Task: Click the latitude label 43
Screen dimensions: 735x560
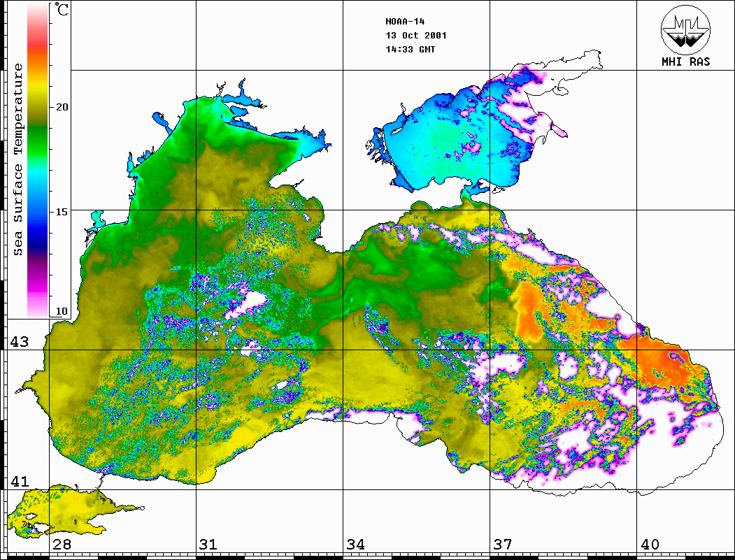Action: click(20, 342)
